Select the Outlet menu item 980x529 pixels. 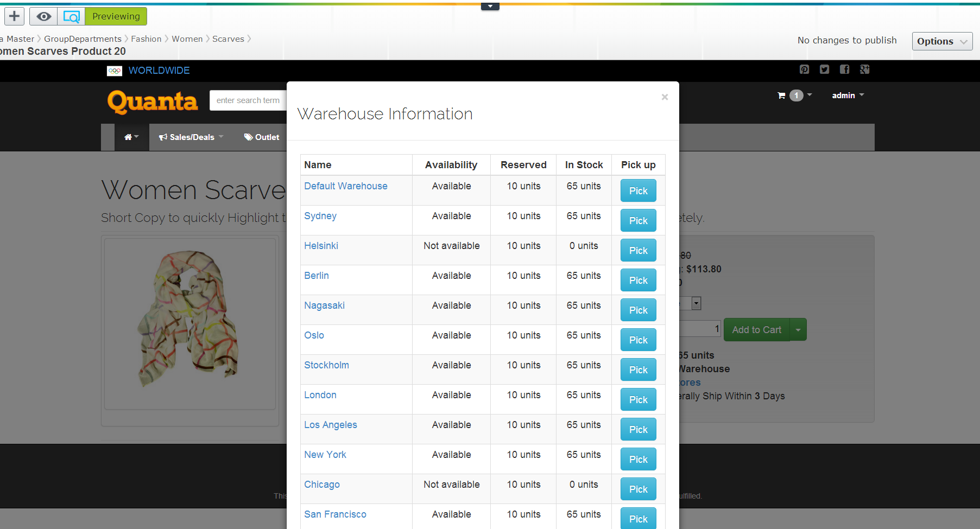[x=262, y=137]
